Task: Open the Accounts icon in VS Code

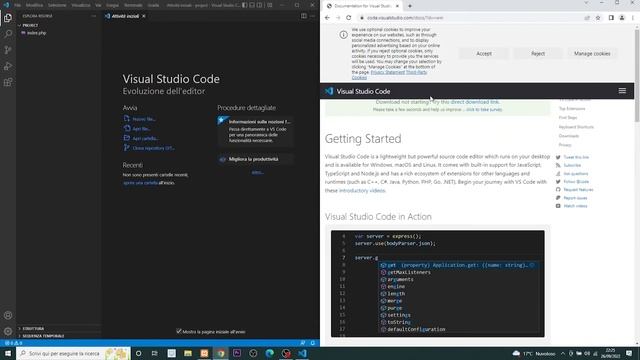Action: click(x=8, y=316)
